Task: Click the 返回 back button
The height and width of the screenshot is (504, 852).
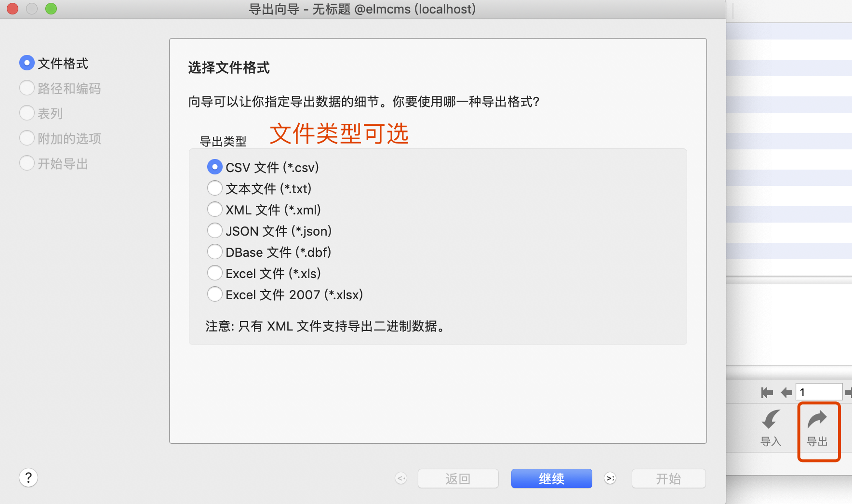Action: [458, 478]
